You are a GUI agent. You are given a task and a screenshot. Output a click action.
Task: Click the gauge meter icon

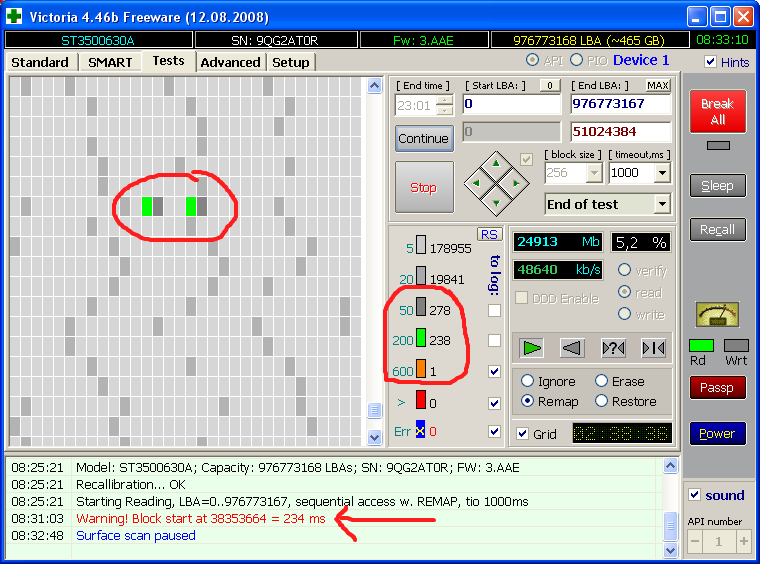(x=717, y=314)
